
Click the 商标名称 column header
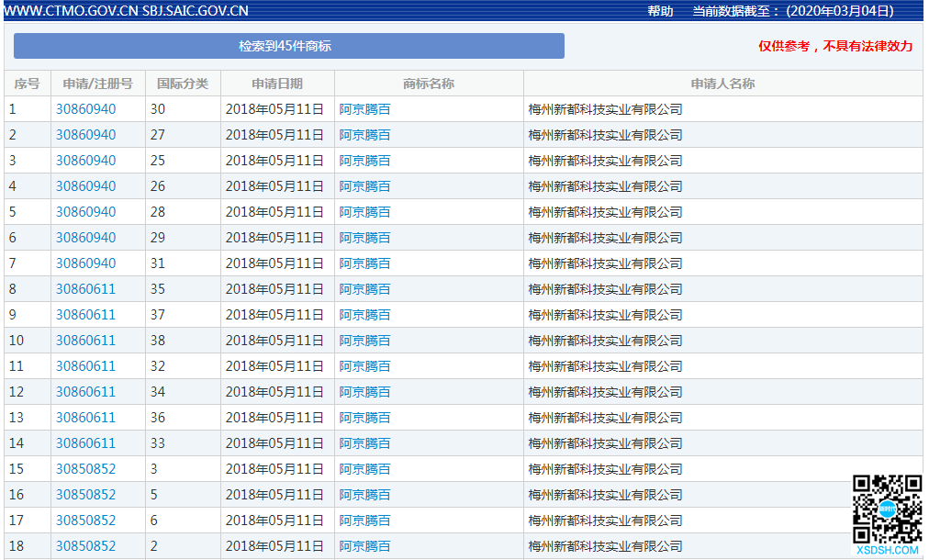[429, 84]
